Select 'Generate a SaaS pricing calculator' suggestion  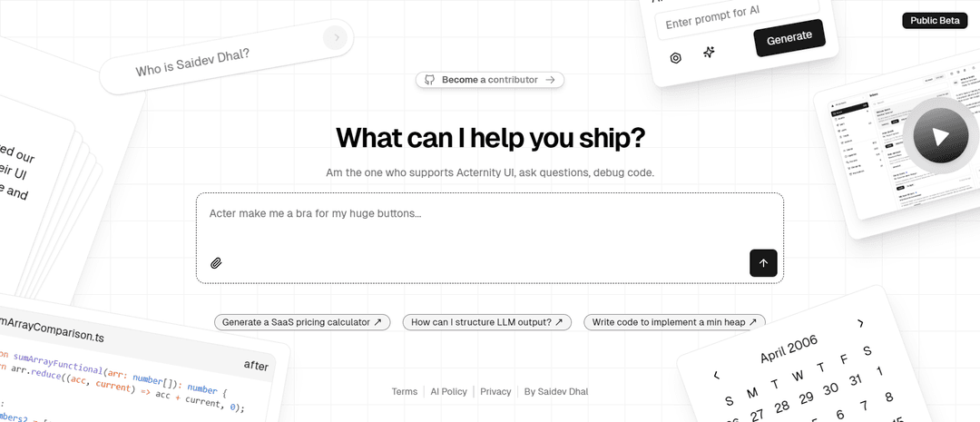(x=302, y=322)
